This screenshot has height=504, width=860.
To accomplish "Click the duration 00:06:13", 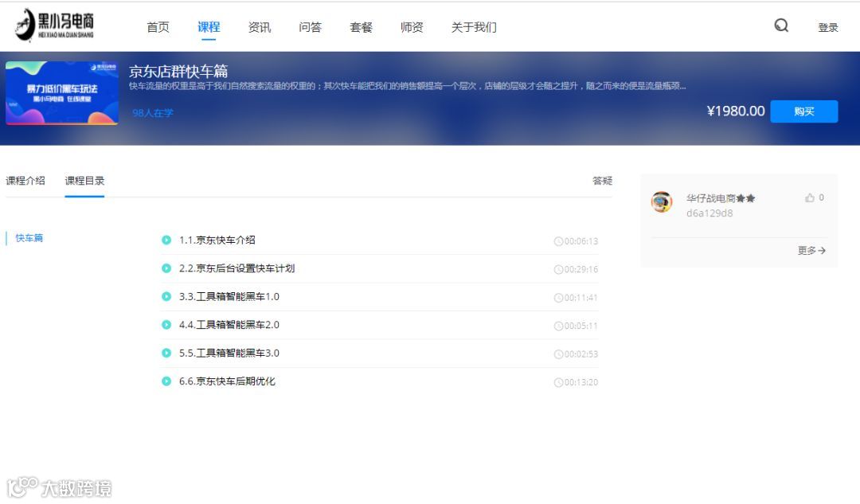I will (x=581, y=241).
